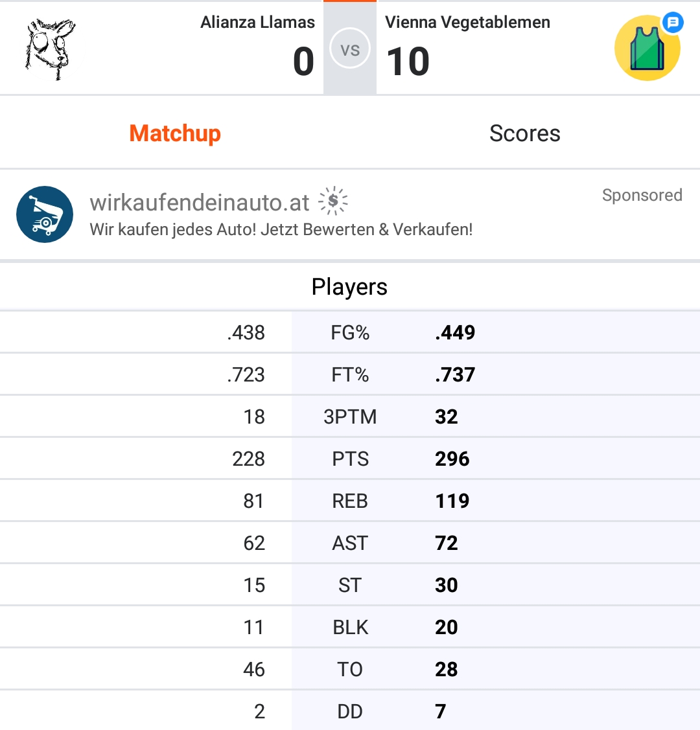Tap the Vienna Vegetablemen team name
Screen dimensions: 700x730
467,22
